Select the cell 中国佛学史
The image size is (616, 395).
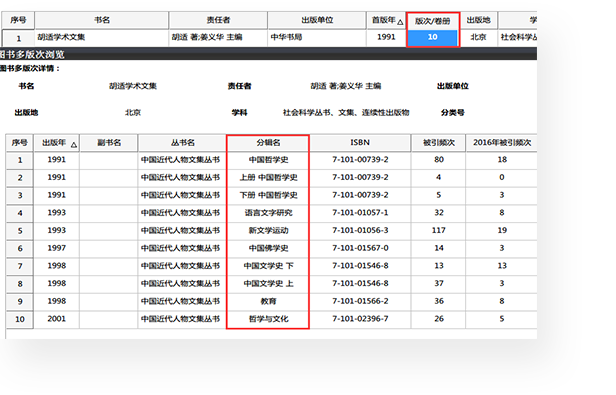[x=268, y=249]
